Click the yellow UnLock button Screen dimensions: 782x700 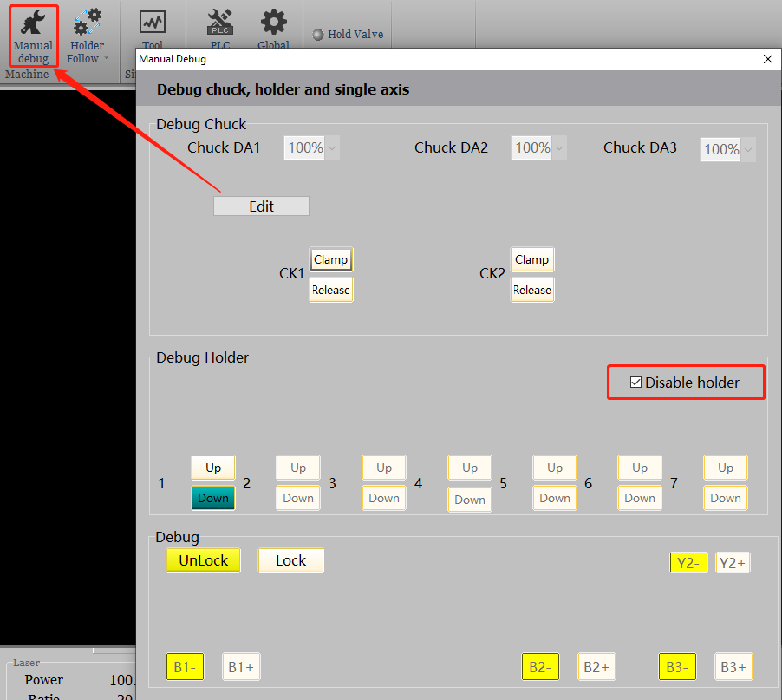pos(204,560)
